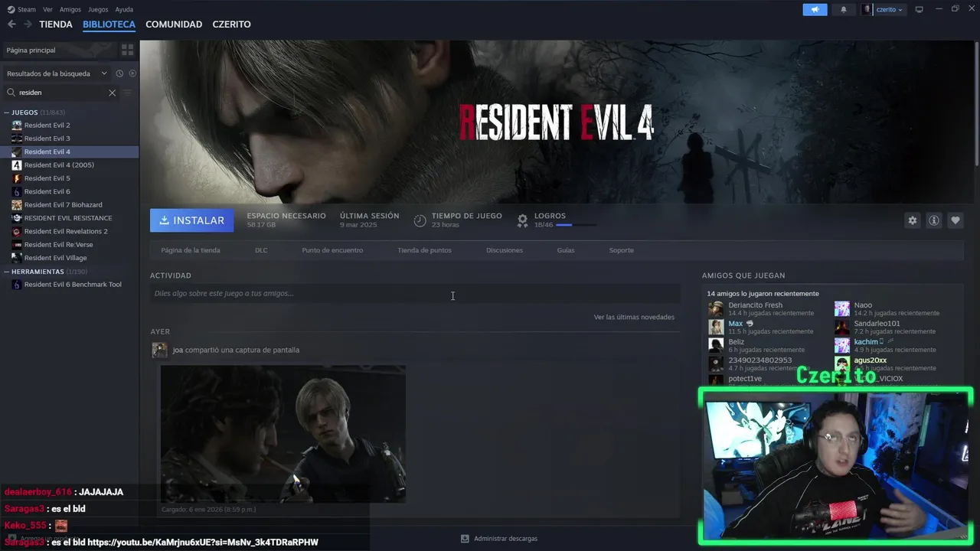
Task: Open the Amigos menu
Action: click(x=70, y=9)
